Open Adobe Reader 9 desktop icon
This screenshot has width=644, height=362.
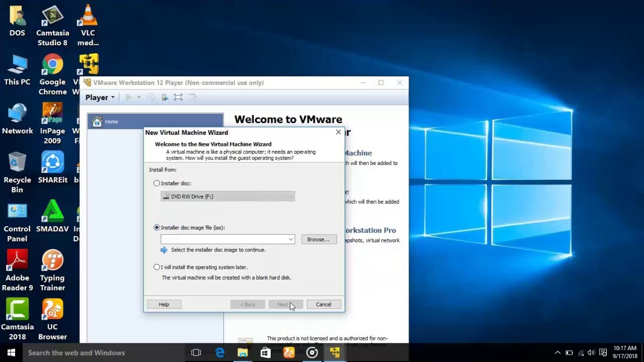click(17, 271)
